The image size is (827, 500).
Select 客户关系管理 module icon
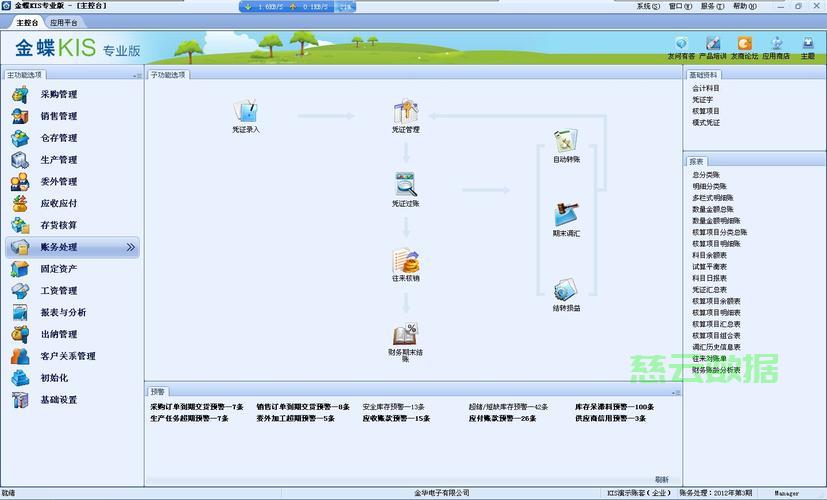point(20,356)
